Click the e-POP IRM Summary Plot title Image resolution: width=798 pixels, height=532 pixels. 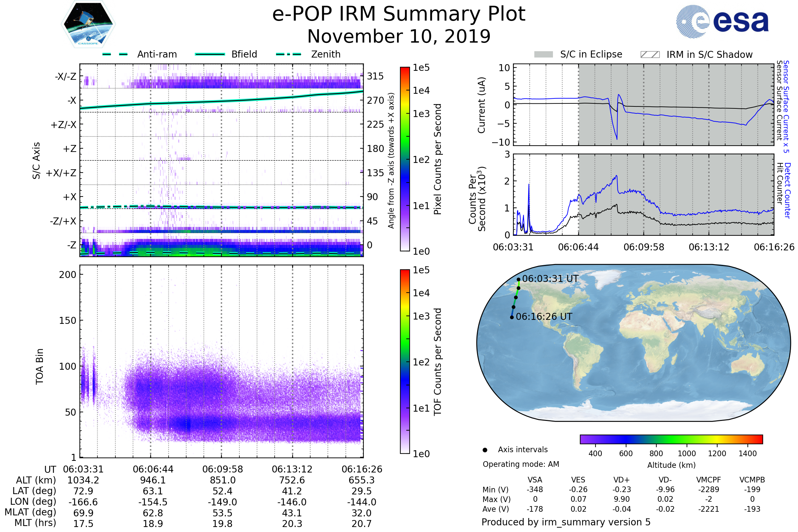tap(399, 14)
